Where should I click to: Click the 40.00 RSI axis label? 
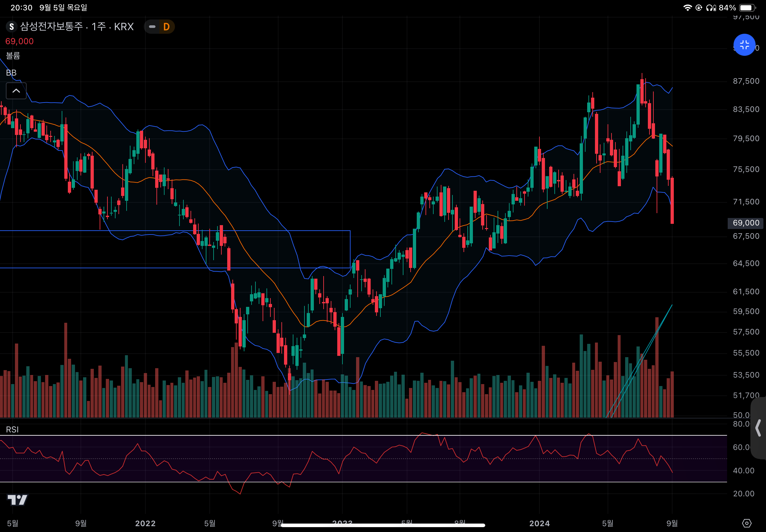click(743, 471)
